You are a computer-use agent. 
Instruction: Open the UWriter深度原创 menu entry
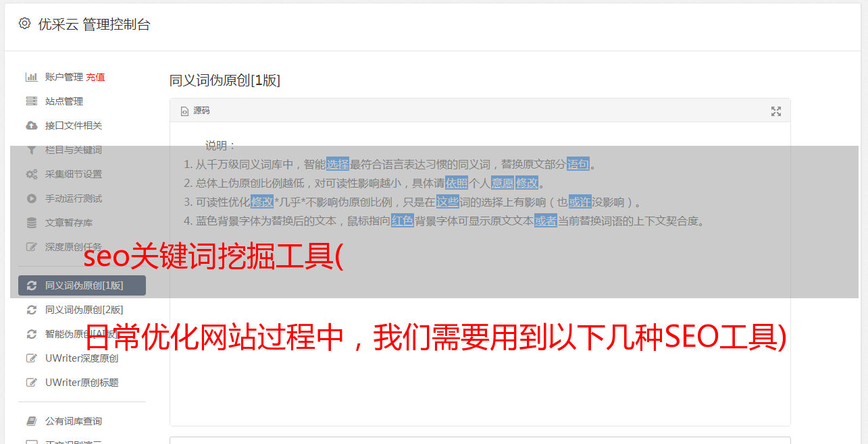pos(82,358)
